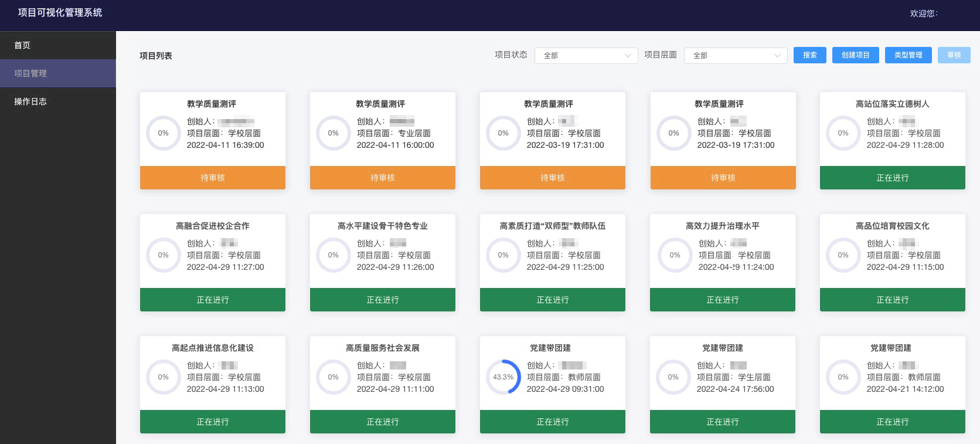
Task: Click the 0% ring on 高质量服务社会发展
Action: pyautogui.click(x=333, y=377)
